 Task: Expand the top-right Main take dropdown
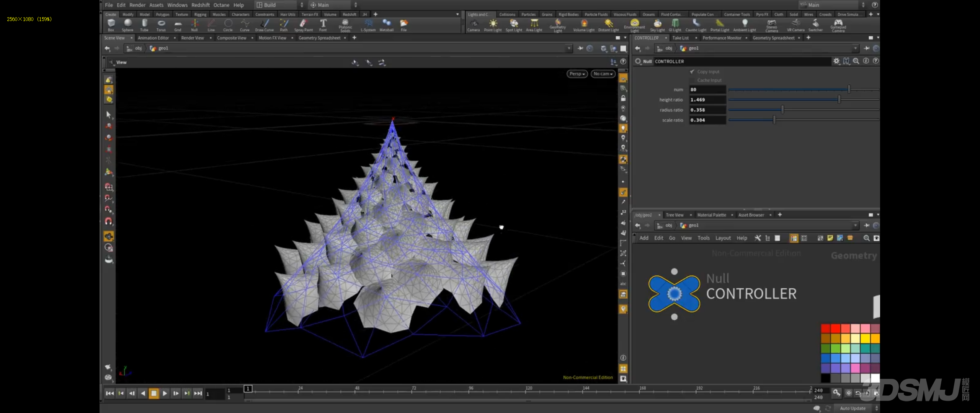pos(833,5)
